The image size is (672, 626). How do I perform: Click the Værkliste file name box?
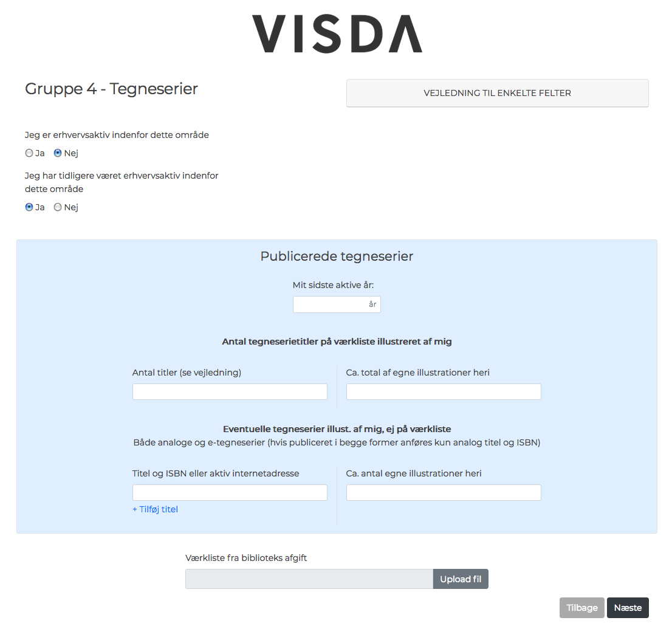pos(309,579)
